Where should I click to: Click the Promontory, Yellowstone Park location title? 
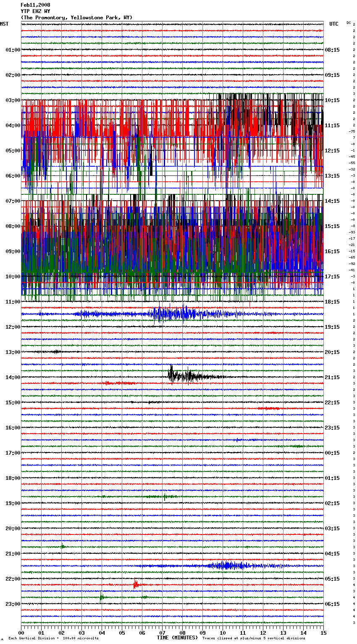click(x=77, y=18)
